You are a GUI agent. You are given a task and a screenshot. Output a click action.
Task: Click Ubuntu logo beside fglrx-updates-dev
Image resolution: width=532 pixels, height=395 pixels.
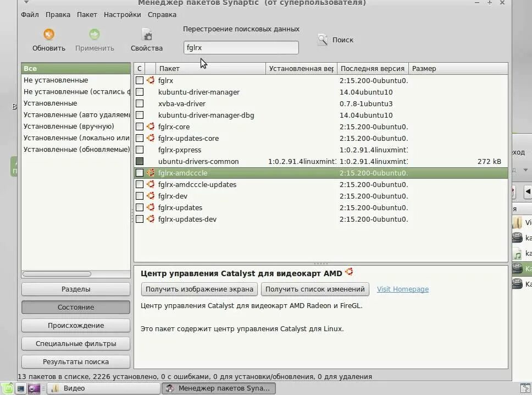(x=151, y=219)
